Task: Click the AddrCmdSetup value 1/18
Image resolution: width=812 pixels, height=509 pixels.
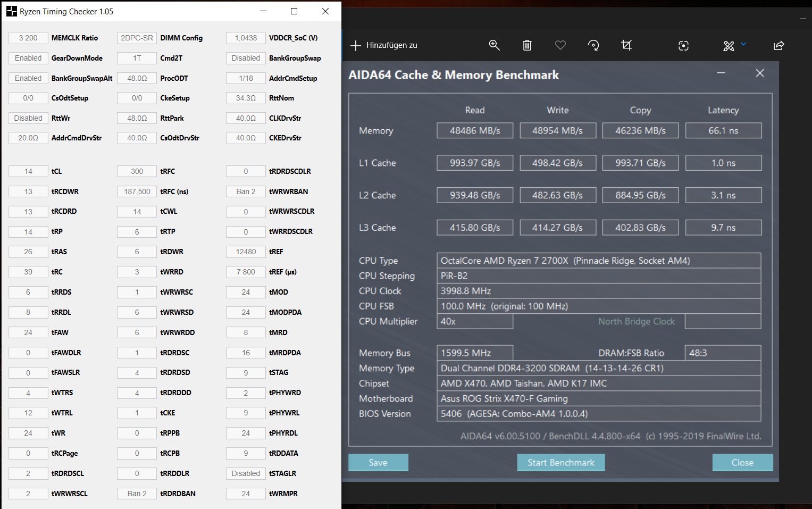Action: click(x=246, y=78)
